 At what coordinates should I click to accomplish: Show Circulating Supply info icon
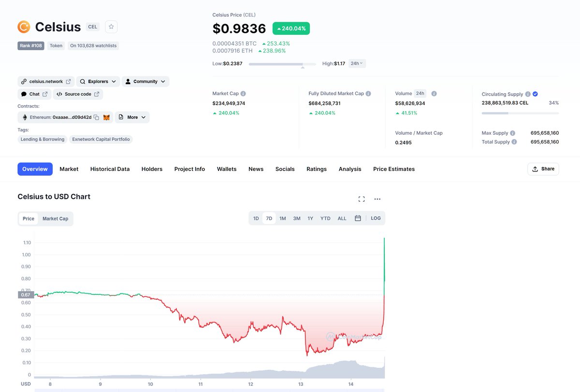(528, 94)
